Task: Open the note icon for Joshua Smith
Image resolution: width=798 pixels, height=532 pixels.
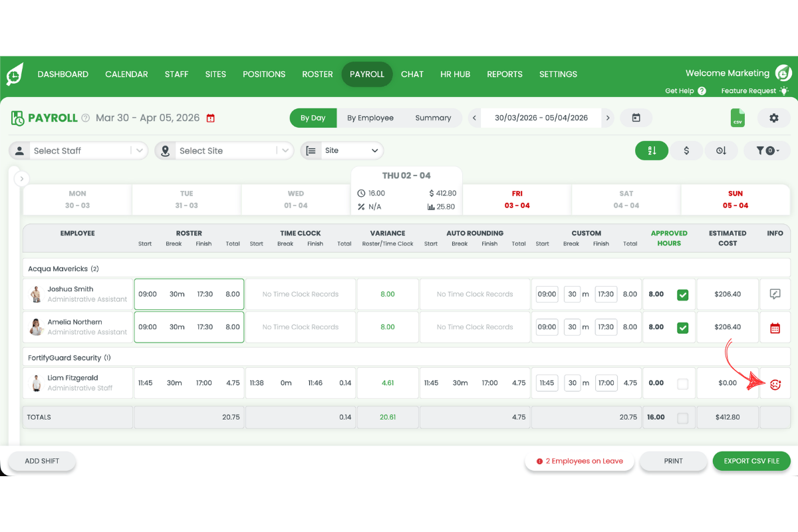Action: click(775, 293)
